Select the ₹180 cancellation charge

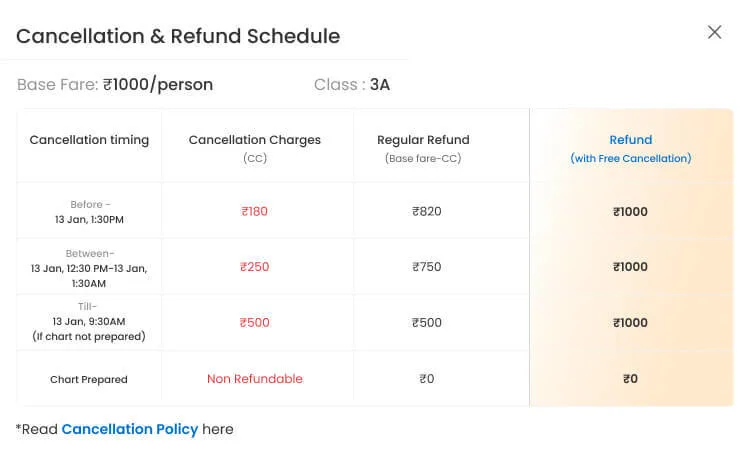pyautogui.click(x=255, y=211)
